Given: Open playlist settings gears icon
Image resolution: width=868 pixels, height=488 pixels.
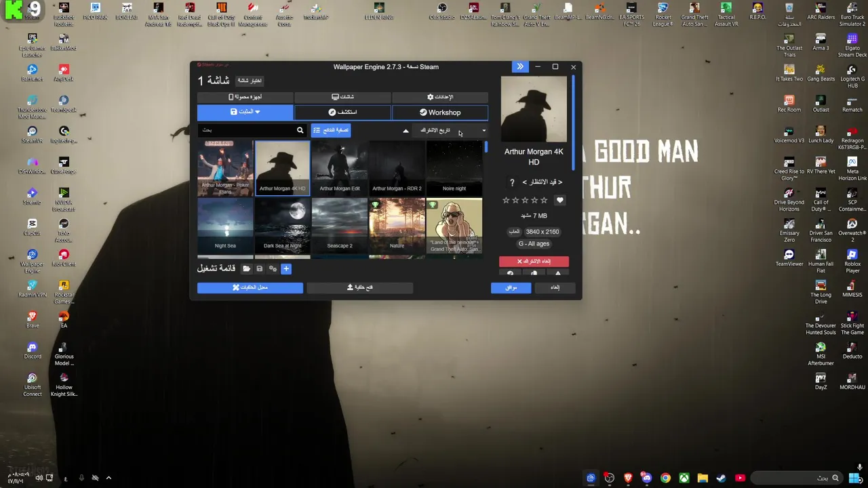Looking at the screenshot, I should point(273,269).
